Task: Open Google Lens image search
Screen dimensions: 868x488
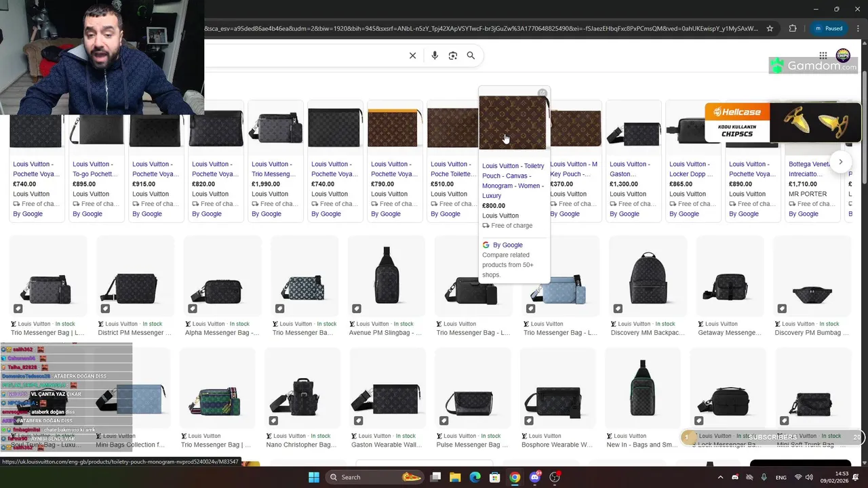Action: pyautogui.click(x=453, y=56)
